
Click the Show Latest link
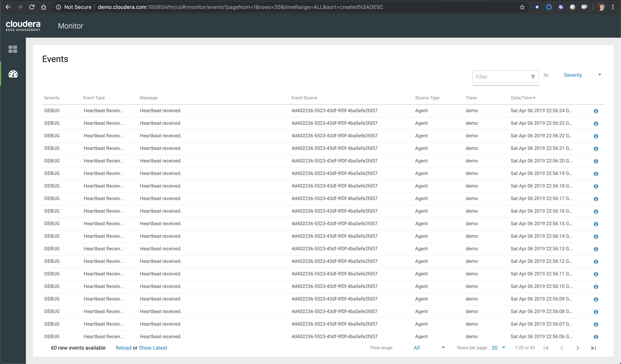click(153, 348)
